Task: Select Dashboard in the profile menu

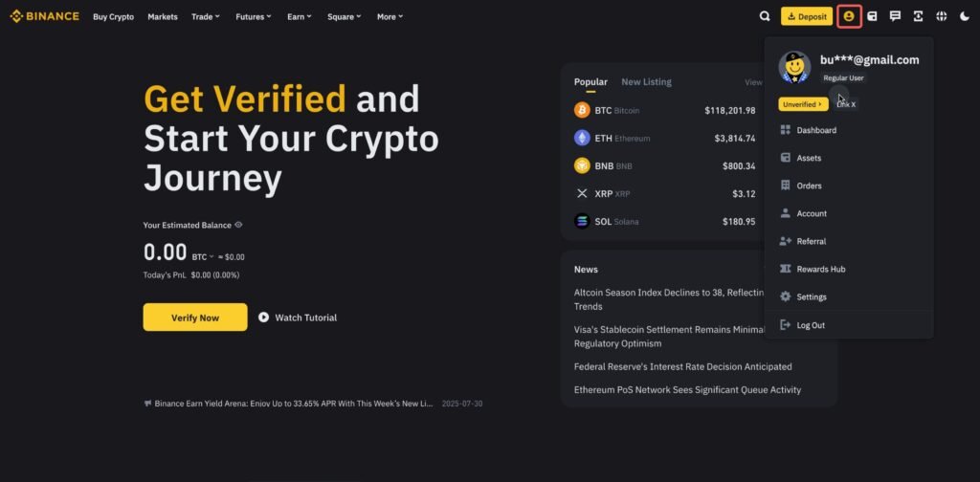Action: (815, 130)
